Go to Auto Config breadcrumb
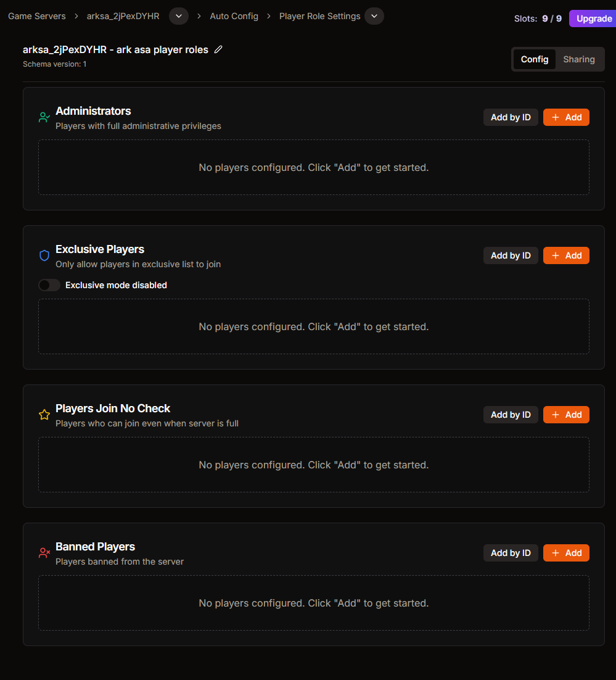Image resolution: width=616 pixels, height=680 pixels. [x=234, y=16]
